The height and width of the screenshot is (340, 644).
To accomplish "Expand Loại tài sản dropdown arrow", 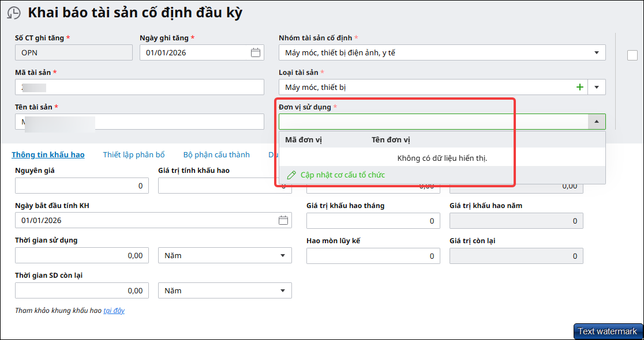I will pyautogui.click(x=597, y=87).
